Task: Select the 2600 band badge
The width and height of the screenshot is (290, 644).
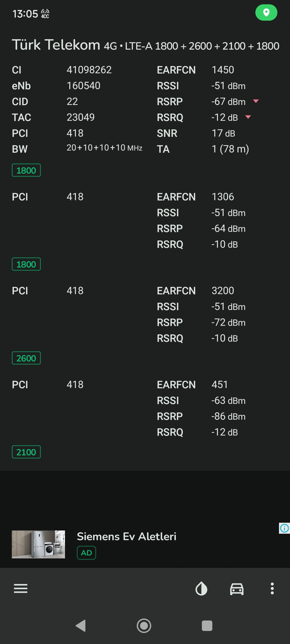Action: click(26, 358)
